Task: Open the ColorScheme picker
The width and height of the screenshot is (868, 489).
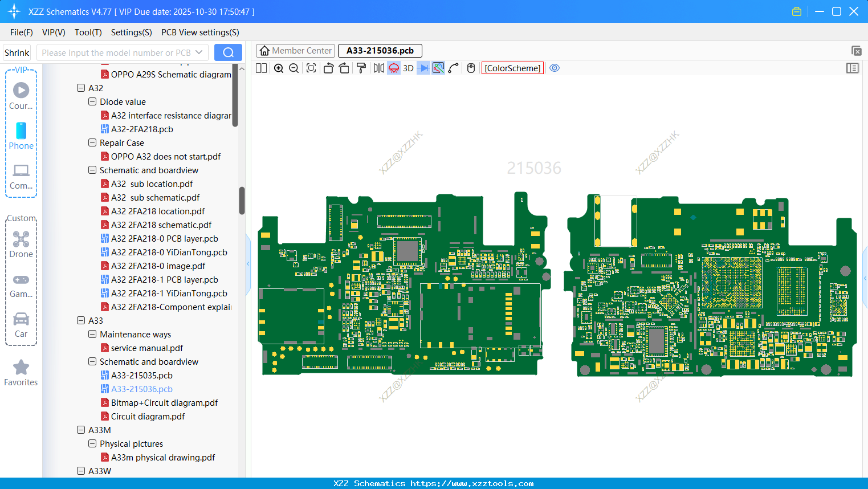Action: point(512,68)
